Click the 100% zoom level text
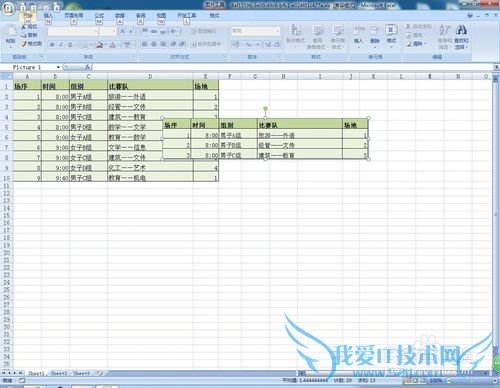 (436, 380)
